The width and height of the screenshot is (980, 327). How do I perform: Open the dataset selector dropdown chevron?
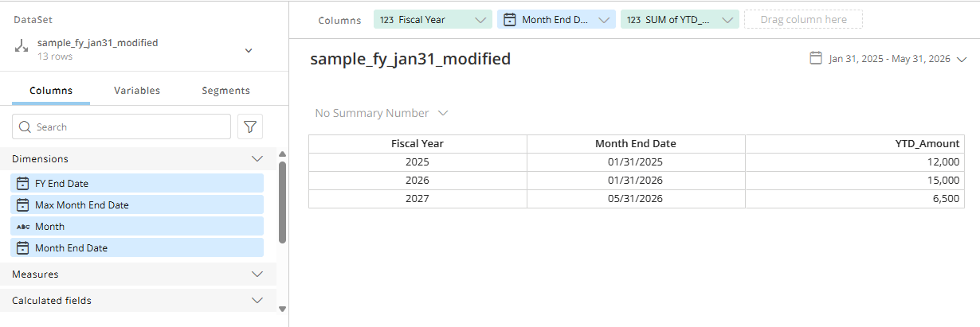[249, 50]
